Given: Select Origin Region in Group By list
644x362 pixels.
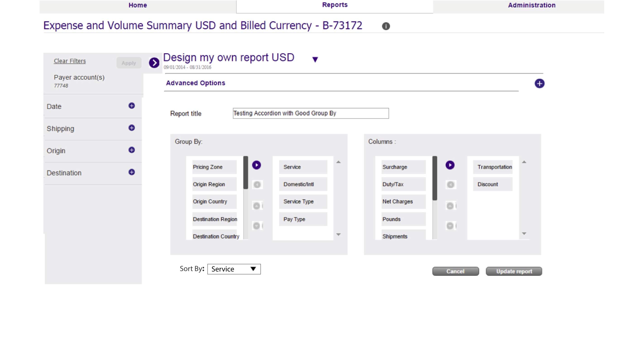Looking at the screenshot, I should click(x=214, y=184).
